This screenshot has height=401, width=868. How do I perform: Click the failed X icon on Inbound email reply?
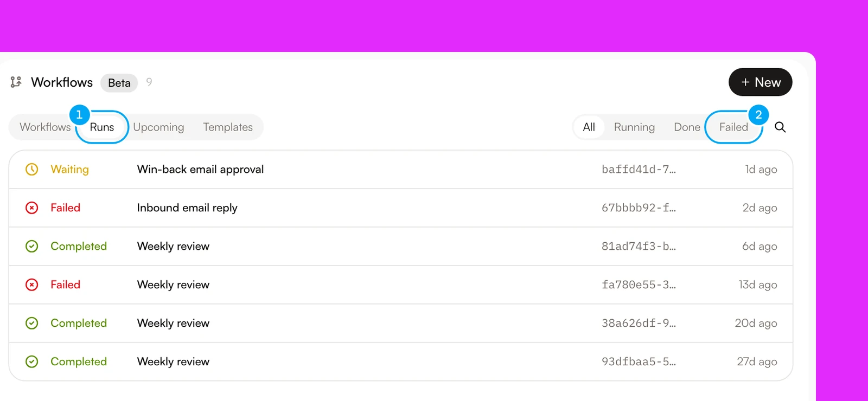point(32,208)
